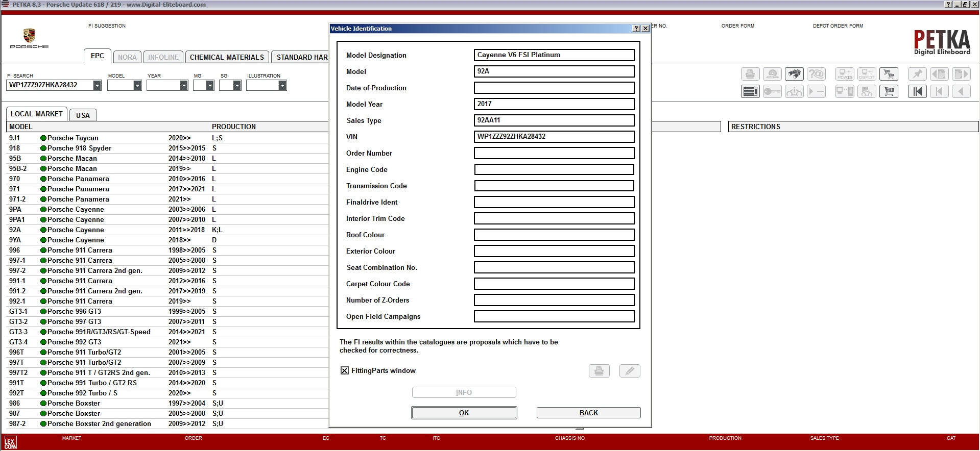980x451 pixels.
Task: Click the binoculars search icon
Action: 794,74
